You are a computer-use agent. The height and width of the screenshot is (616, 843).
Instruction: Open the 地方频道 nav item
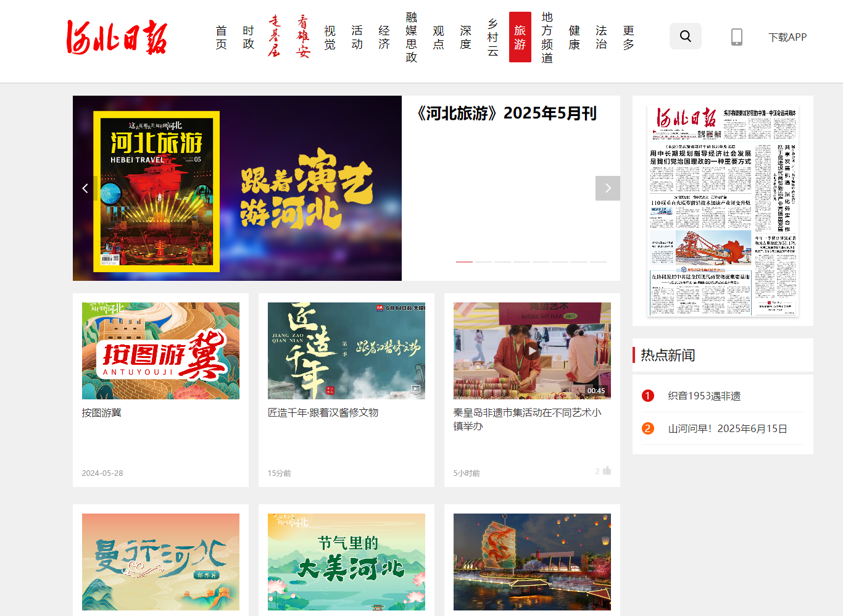tap(547, 37)
